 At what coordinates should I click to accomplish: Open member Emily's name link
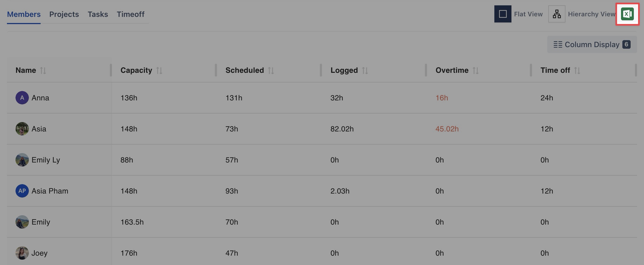[41, 222]
